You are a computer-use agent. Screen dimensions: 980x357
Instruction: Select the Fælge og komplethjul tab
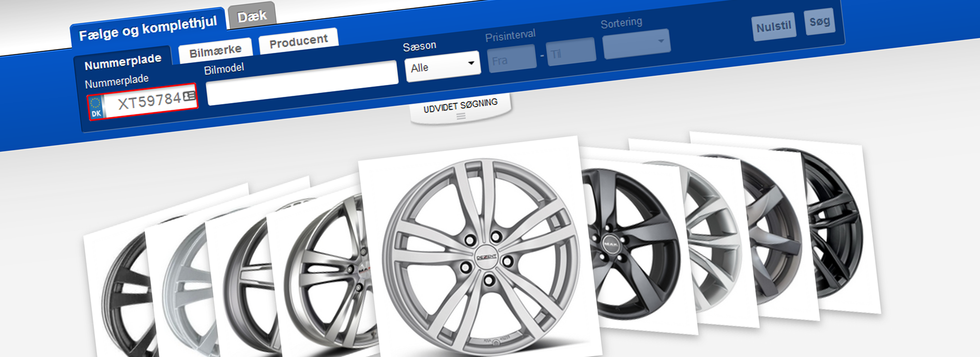click(x=148, y=28)
